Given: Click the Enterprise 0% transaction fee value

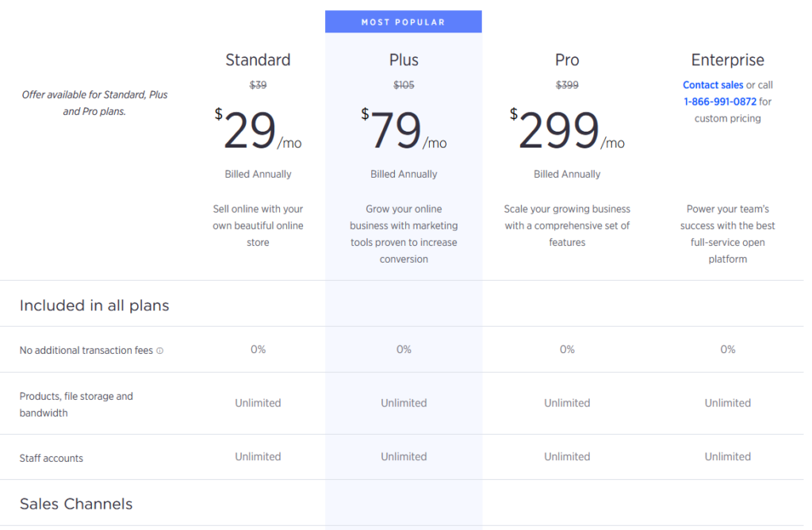Looking at the screenshot, I should coord(728,350).
